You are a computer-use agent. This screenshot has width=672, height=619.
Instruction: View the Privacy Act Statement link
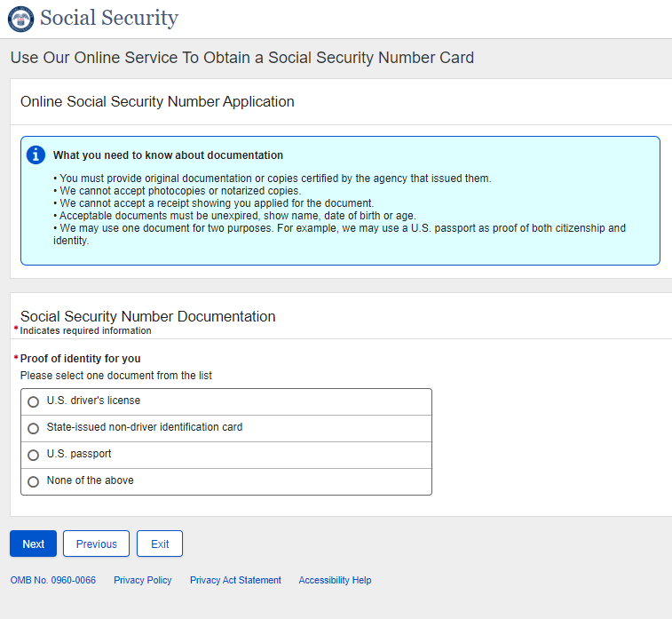tap(235, 580)
